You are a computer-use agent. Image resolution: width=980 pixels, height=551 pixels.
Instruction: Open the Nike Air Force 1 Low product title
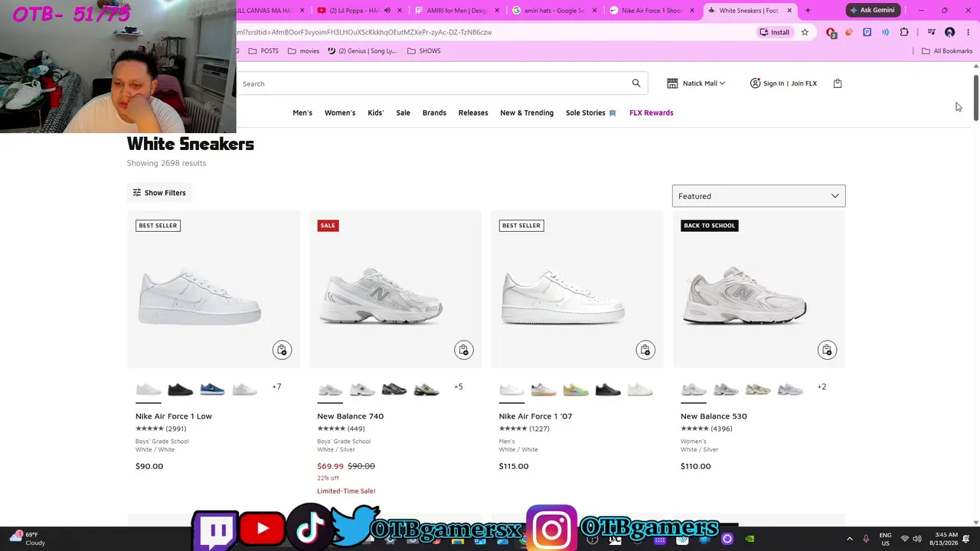point(174,416)
